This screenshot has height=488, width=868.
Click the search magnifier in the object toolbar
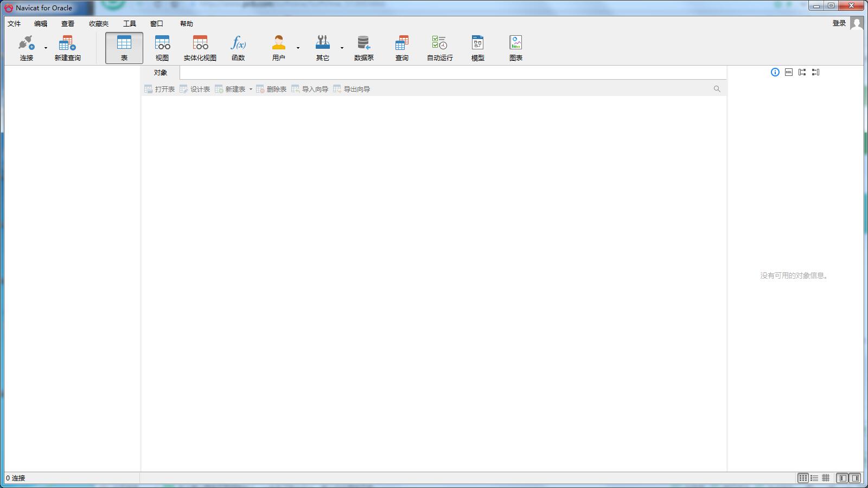click(717, 89)
